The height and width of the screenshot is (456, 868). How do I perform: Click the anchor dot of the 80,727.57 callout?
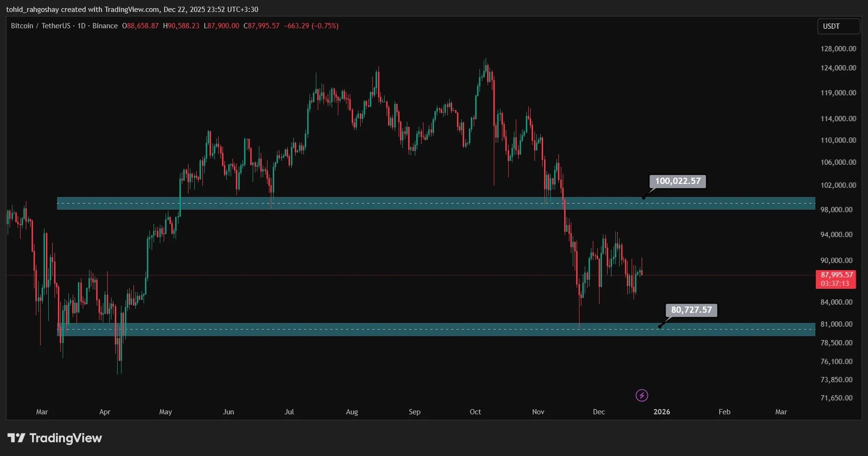point(660,326)
